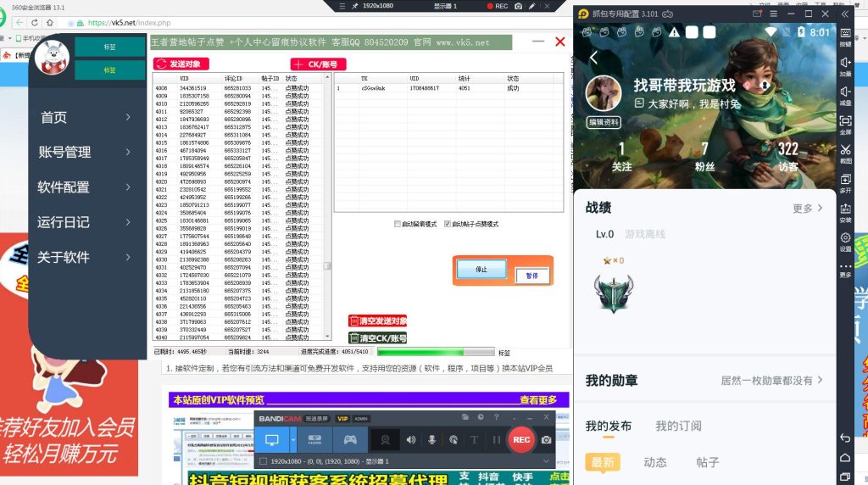The image size is (868, 485).
Task: Uncheck the 启动帖子点赞模式 checkbox
Action: click(x=448, y=225)
